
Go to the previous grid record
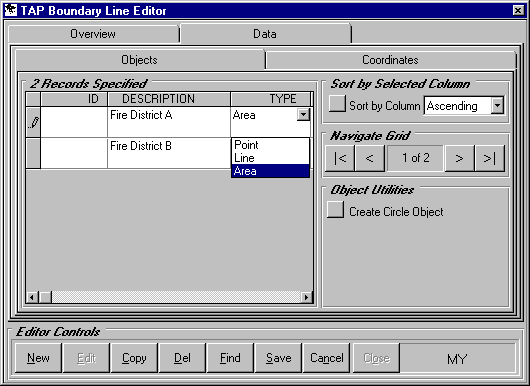click(369, 158)
